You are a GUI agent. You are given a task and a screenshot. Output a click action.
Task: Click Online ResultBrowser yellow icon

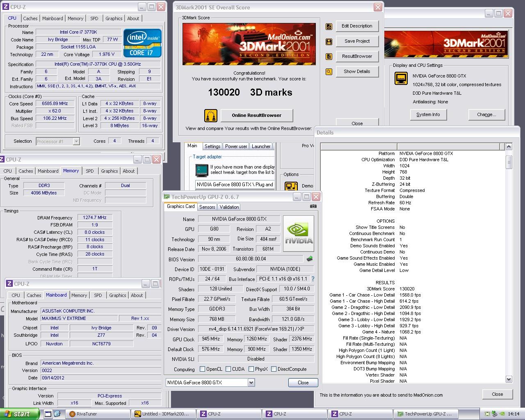click(210, 116)
